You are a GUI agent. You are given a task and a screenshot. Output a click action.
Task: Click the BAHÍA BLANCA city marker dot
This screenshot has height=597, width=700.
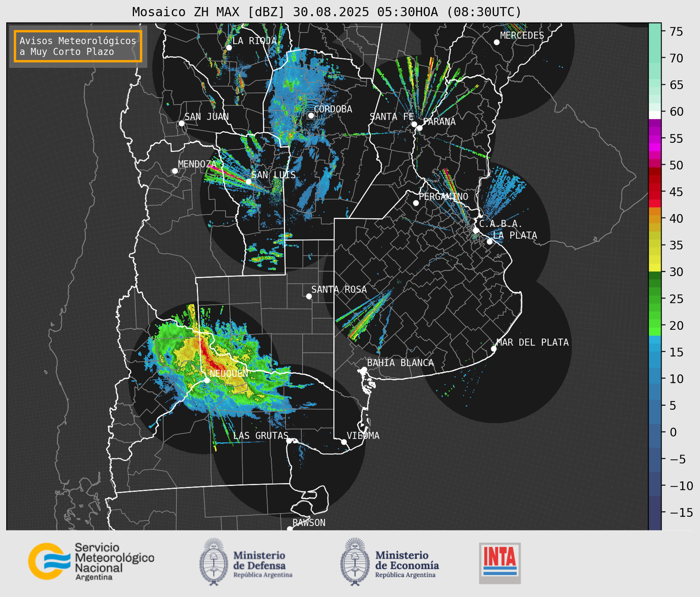click(364, 369)
